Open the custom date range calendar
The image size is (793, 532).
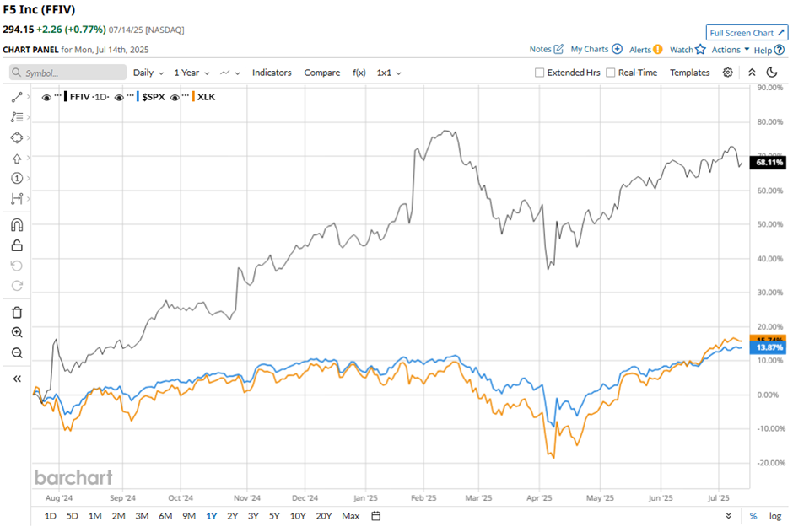click(375, 516)
